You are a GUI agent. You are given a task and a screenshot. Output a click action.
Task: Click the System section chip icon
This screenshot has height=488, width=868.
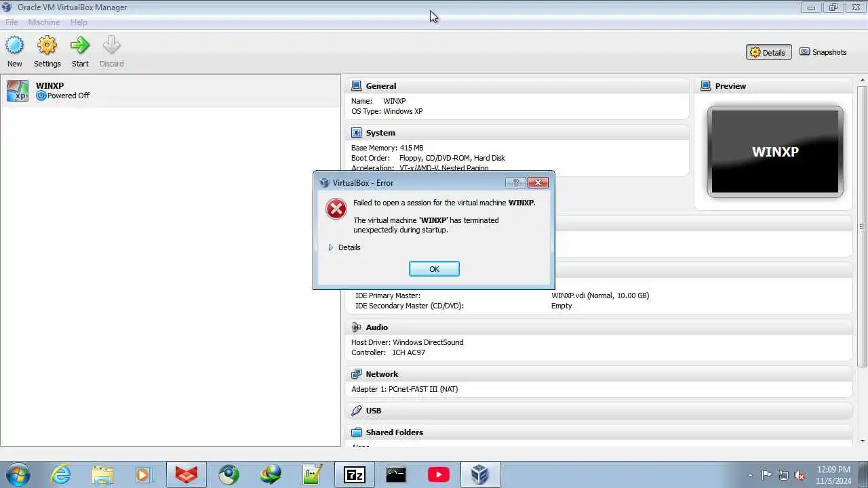356,133
